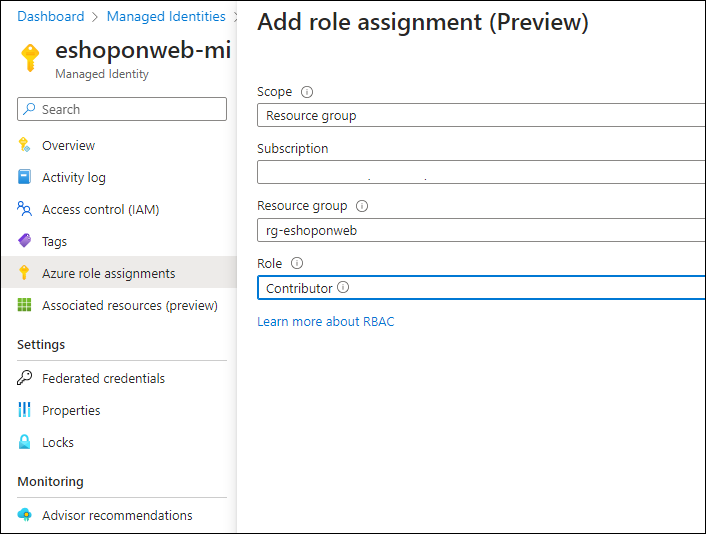
Task: Open the Tags menu item
Action: coord(119,241)
